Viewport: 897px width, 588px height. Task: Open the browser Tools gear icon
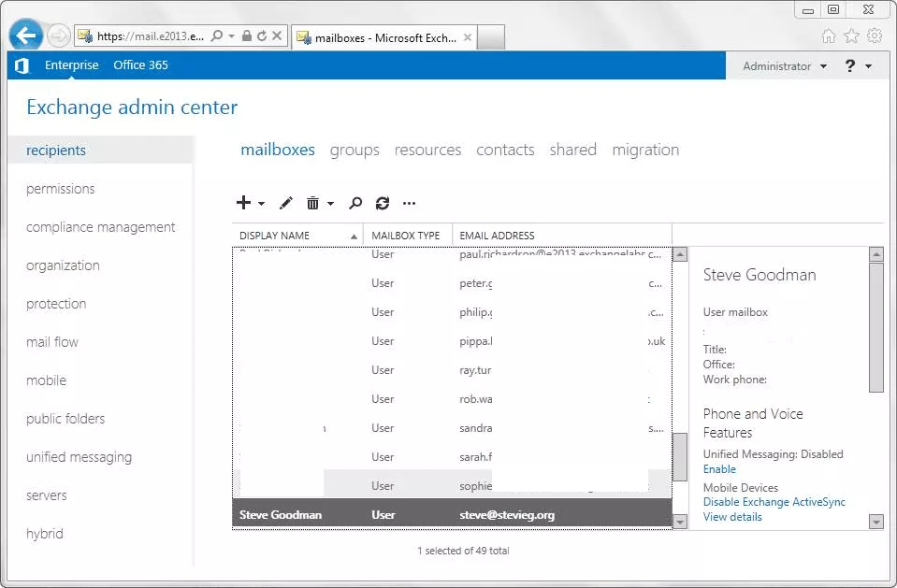tap(875, 36)
